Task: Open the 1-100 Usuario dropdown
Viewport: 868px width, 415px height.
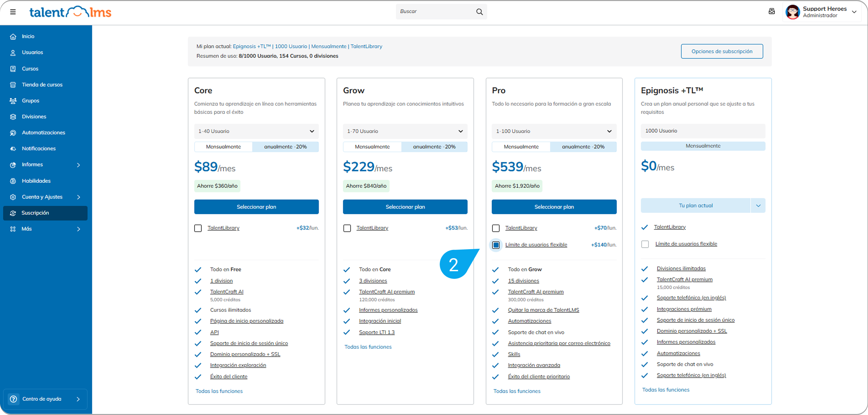Action: click(554, 131)
